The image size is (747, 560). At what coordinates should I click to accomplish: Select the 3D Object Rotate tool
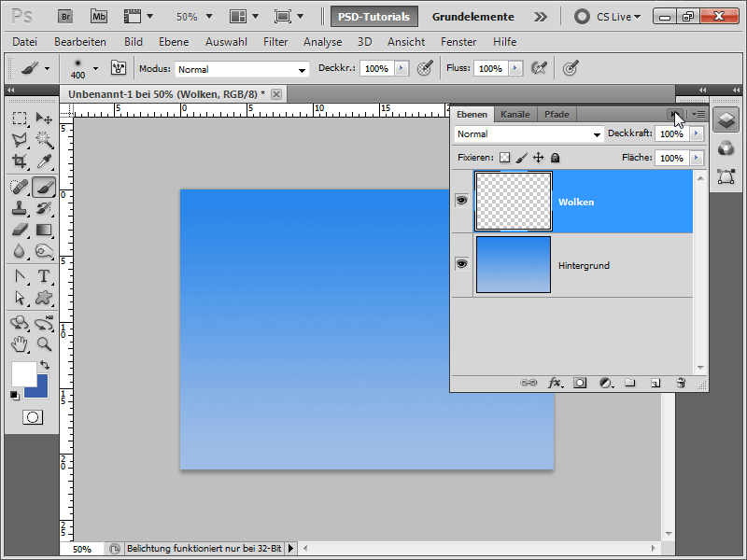(x=20, y=323)
